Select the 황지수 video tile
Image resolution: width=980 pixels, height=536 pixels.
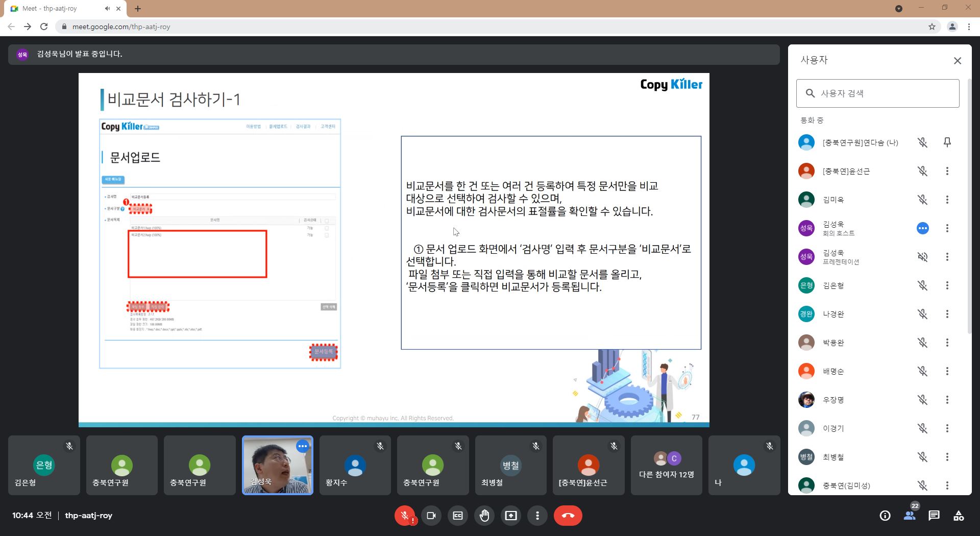(x=355, y=465)
